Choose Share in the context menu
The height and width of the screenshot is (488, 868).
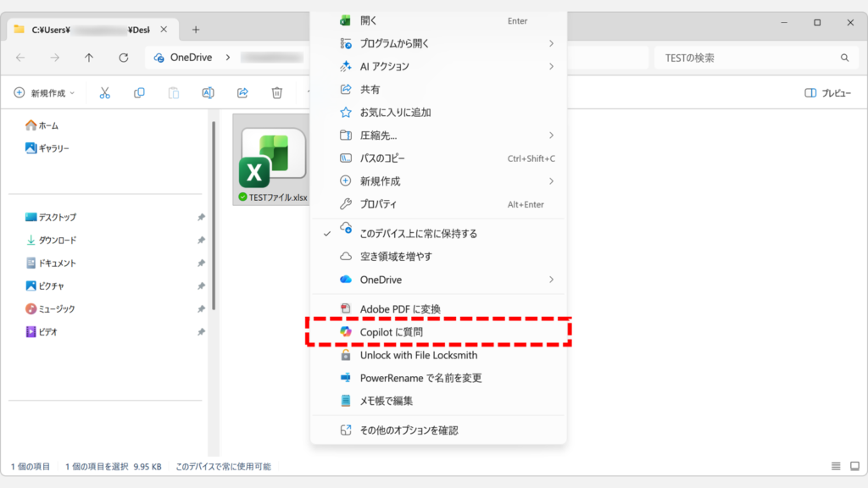click(x=438, y=89)
